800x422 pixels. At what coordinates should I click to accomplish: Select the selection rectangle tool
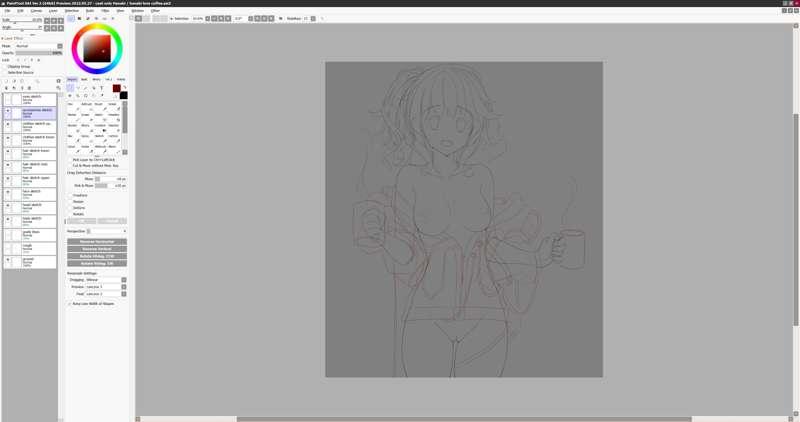pyautogui.click(x=70, y=88)
